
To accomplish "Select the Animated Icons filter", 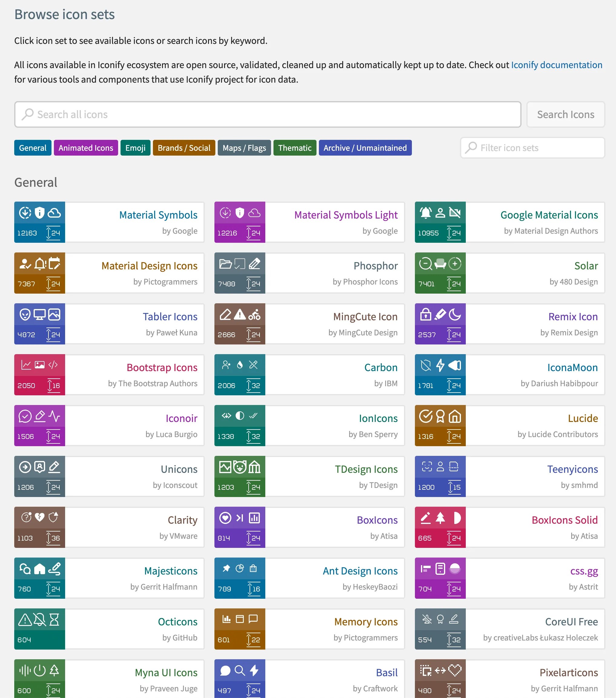I will point(86,148).
